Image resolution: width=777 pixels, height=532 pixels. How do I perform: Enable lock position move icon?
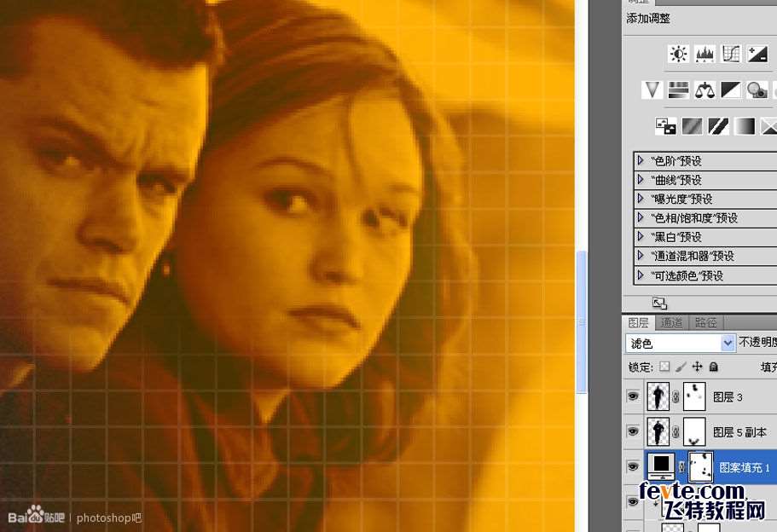[x=697, y=367]
